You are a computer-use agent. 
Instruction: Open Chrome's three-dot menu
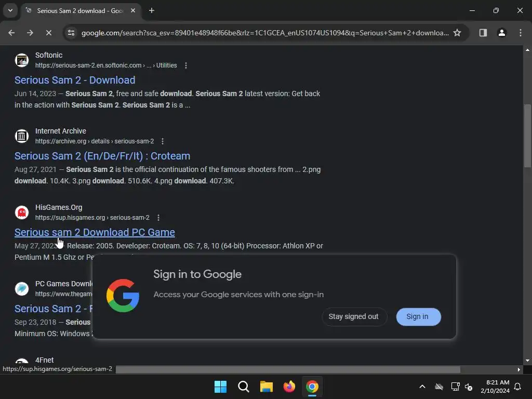[x=521, y=33]
